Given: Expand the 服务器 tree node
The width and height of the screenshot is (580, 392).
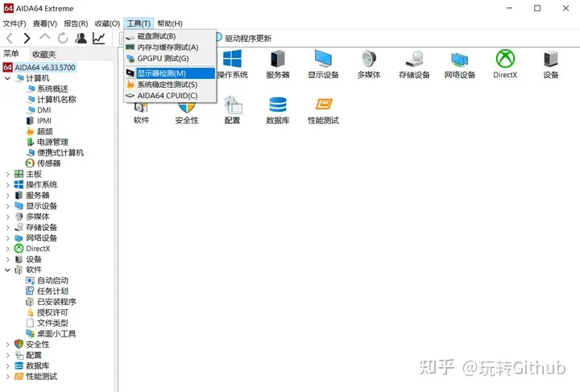Looking at the screenshot, I should [x=7, y=196].
